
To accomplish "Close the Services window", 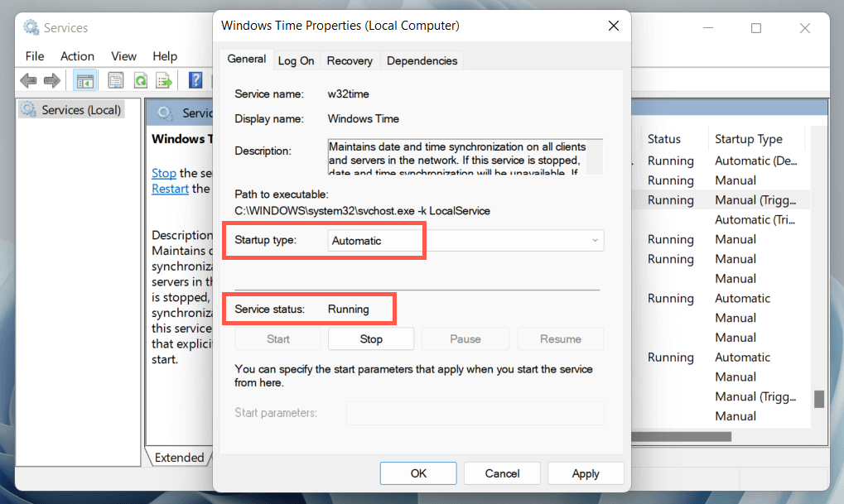I will (805, 28).
